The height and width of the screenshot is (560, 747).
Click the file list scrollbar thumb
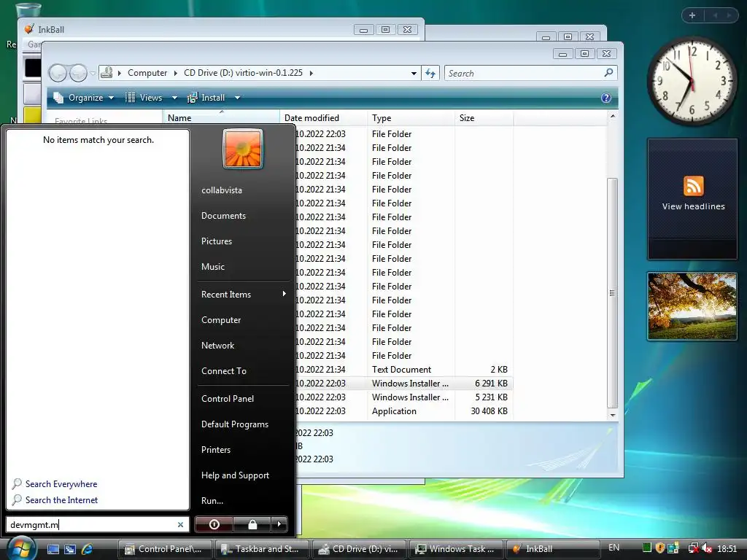click(x=613, y=293)
